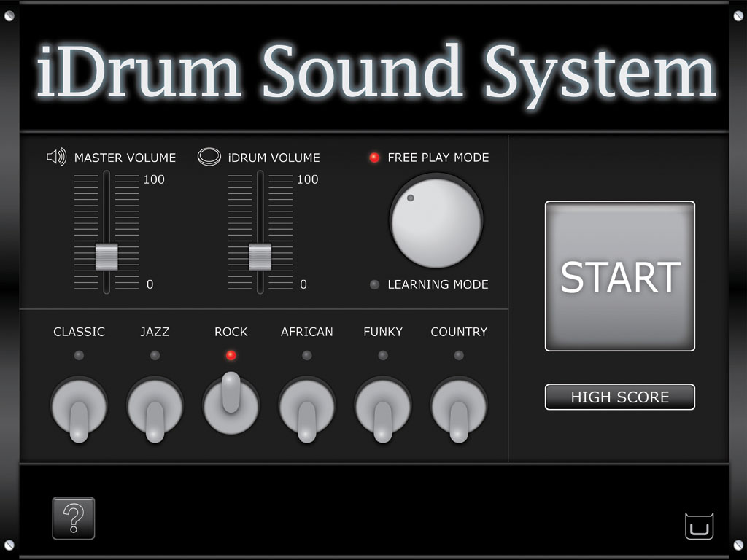
Task: Click the bucket logo icon
Action: pyautogui.click(x=699, y=526)
